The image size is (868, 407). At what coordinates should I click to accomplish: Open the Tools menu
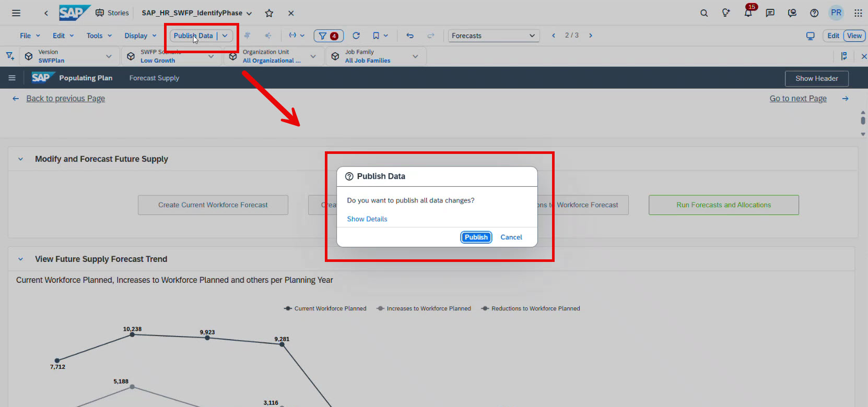point(99,35)
